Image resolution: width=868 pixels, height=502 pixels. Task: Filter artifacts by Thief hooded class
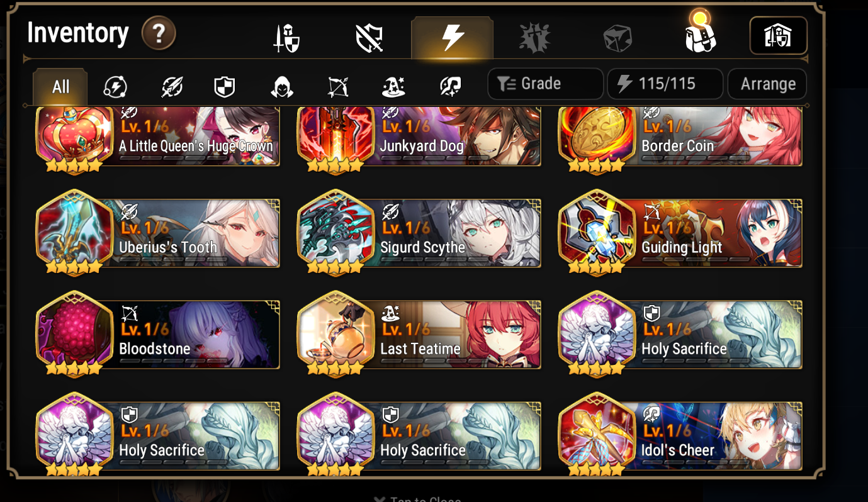pyautogui.click(x=281, y=87)
